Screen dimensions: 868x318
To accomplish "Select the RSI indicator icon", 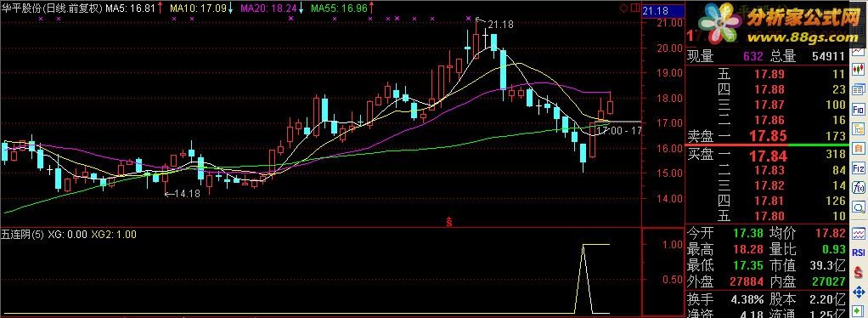I will click(859, 252).
